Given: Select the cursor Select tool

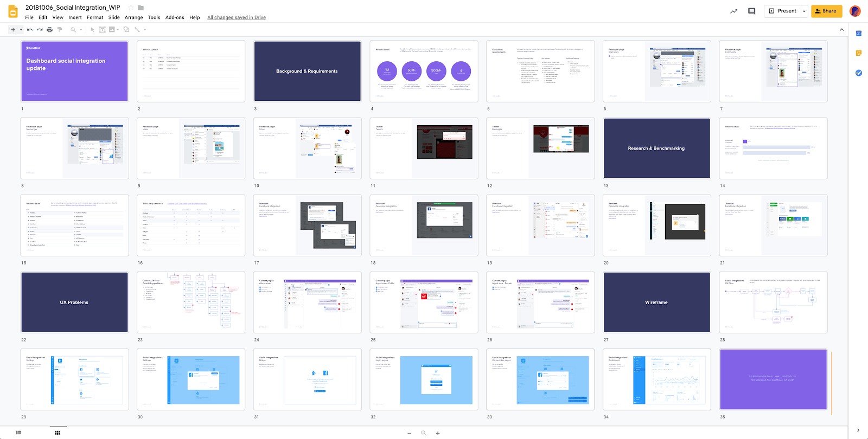Looking at the screenshot, I should coord(92,30).
